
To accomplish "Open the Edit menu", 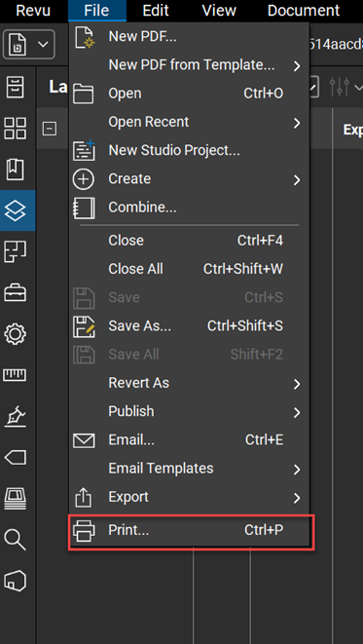I will coord(156,11).
